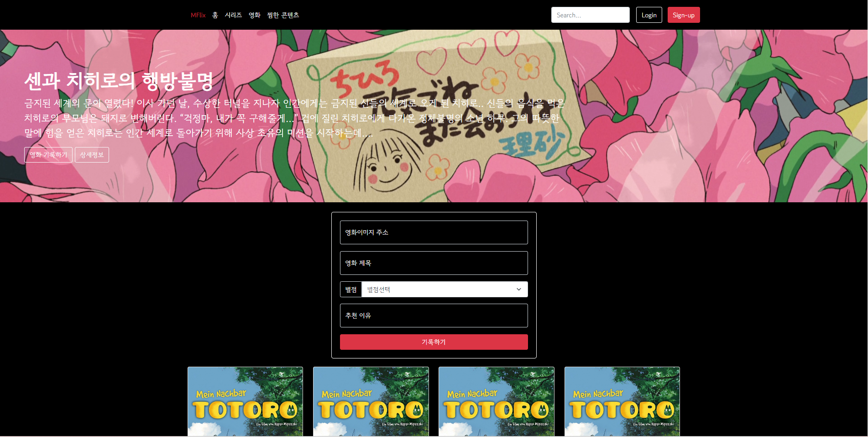Open the fourth Totoro poster card
868x437 pixels.
pyautogui.click(x=622, y=401)
